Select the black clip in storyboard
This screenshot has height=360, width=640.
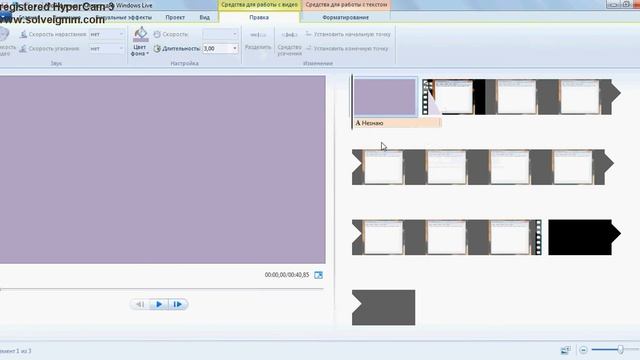click(584, 237)
